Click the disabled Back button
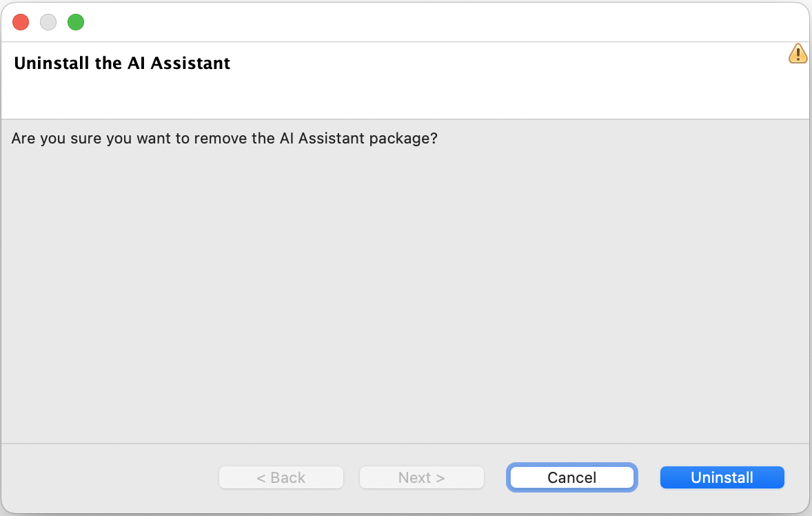This screenshot has height=516, width=812. point(281,477)
